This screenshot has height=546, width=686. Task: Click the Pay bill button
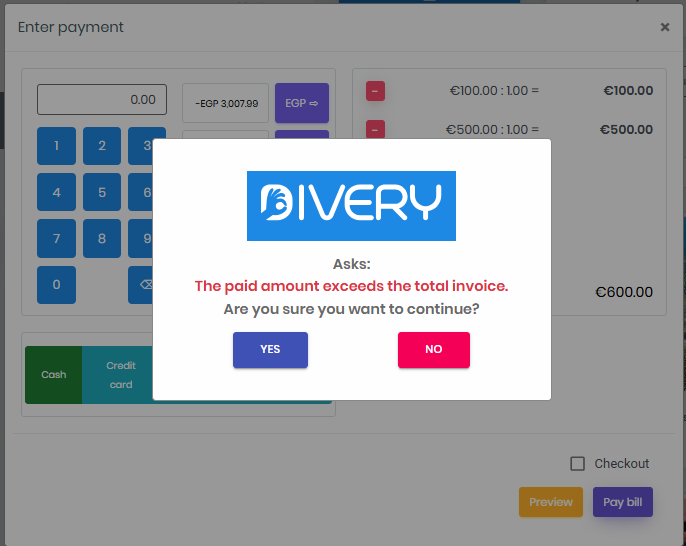(x=623, y=502)
